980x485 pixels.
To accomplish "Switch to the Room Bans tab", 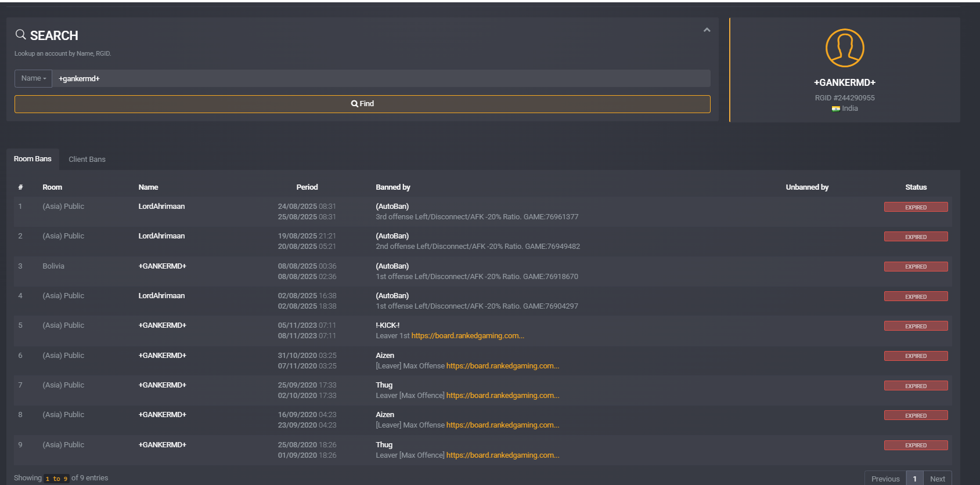I will coord(33,159).
